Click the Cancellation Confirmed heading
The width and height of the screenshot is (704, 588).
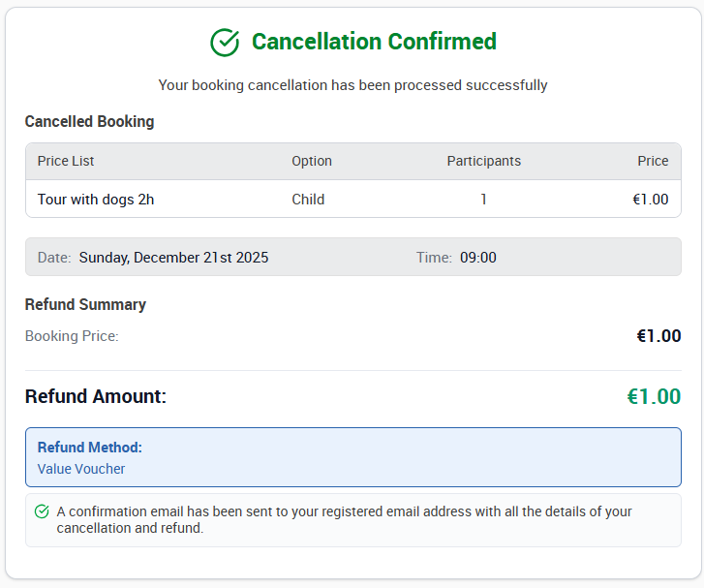click(374, 42)
